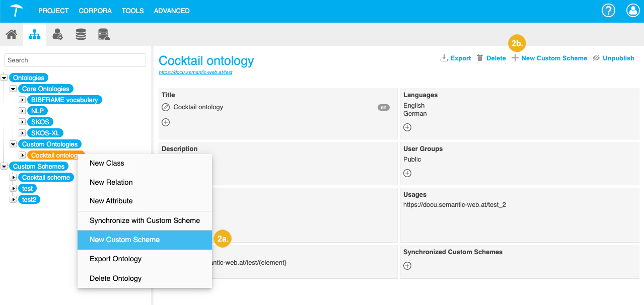Expand the SKOS ontology node
Viewport: 644px width, 305px height.
click(22, 122)
